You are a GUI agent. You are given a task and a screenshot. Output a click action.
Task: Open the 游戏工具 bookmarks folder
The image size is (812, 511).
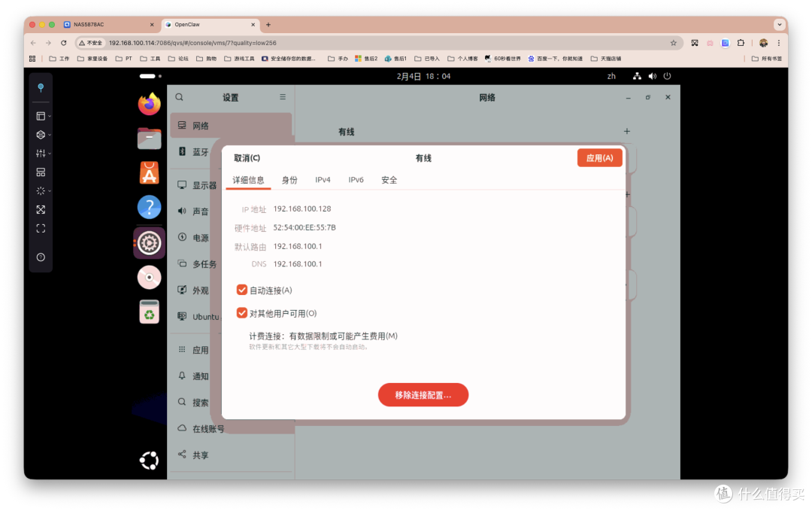tap(239, 59)
